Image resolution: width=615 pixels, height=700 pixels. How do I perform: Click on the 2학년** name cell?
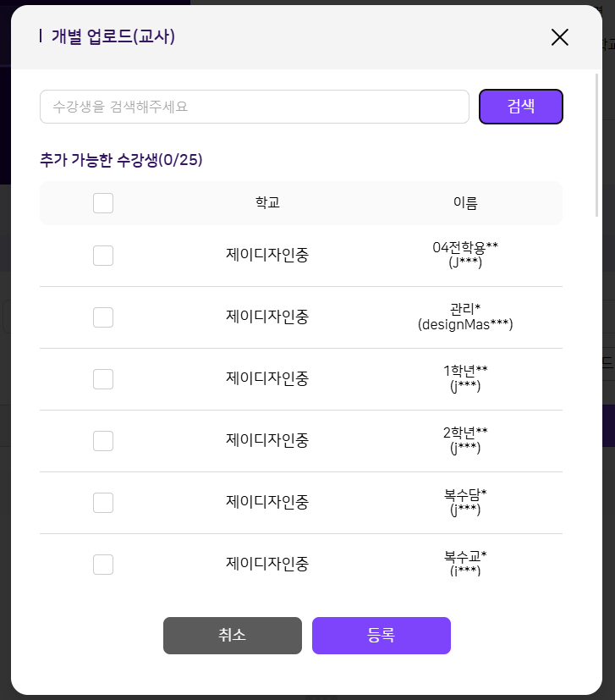(465, 440)
